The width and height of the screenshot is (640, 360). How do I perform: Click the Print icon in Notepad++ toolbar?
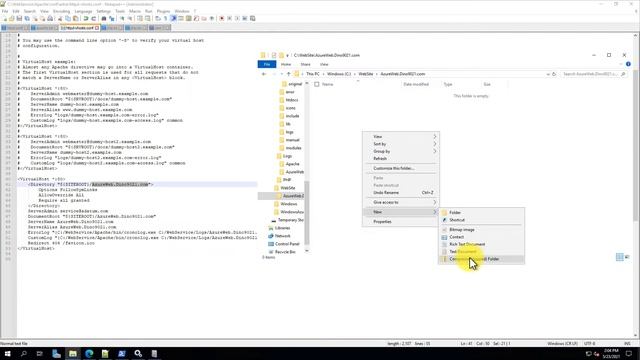(x=50, y=18)
